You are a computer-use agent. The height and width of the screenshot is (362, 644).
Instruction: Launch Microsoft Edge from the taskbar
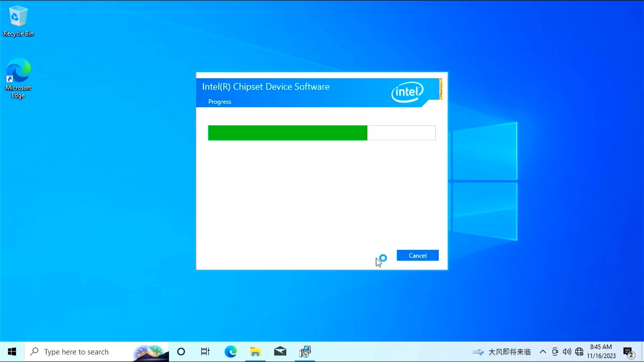(x=231, y=352)
